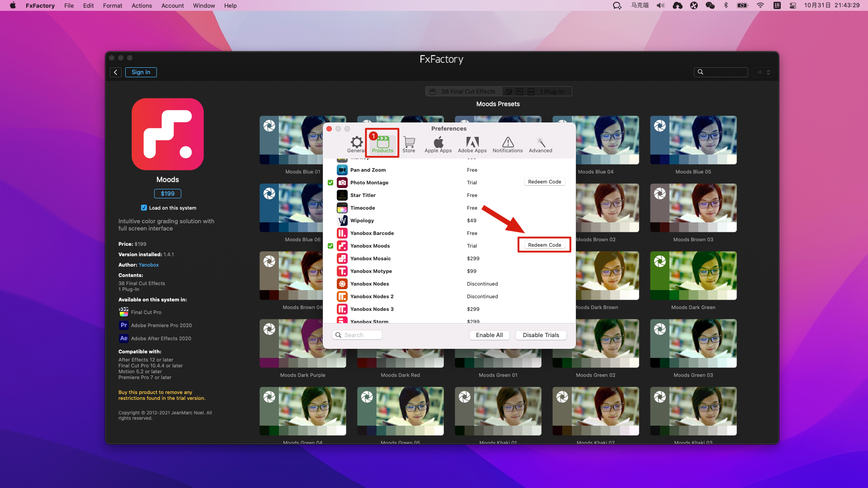Select the Moods Dark Green thumbnail
868x488 pixels.
(x=693, y=276)
